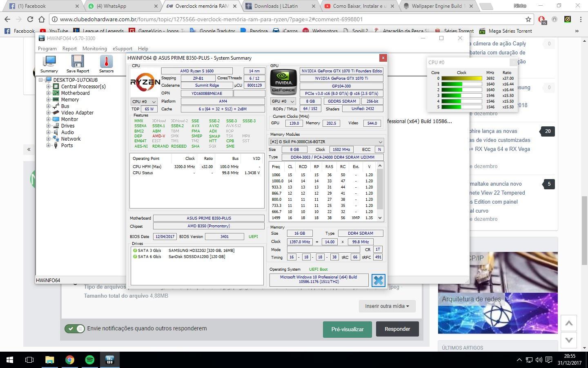Bookmark this page with the star icon

pyautogui.click(x=528, y=19)
